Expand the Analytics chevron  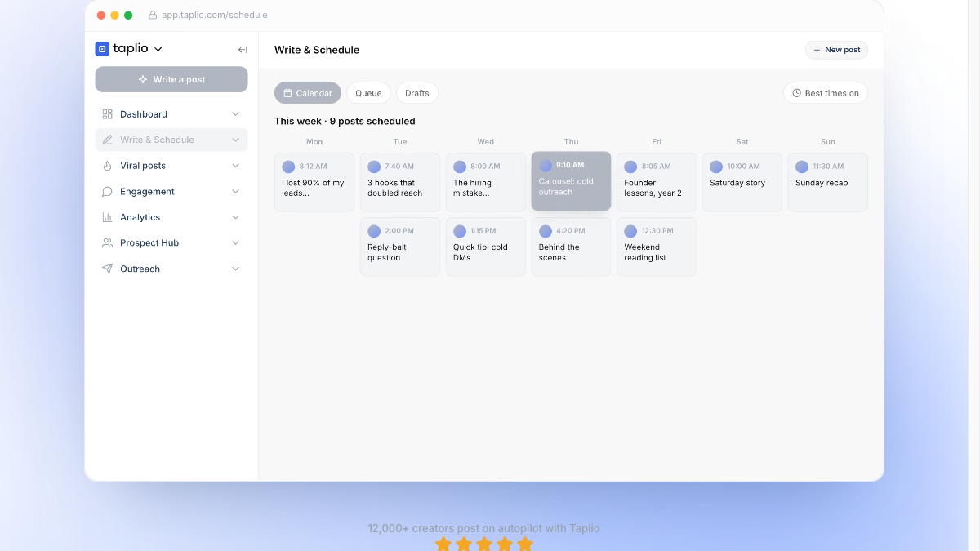(236, 217)
